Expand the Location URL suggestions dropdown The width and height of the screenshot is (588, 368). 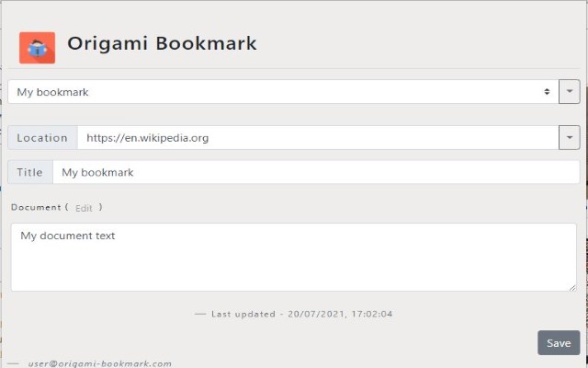570,138
